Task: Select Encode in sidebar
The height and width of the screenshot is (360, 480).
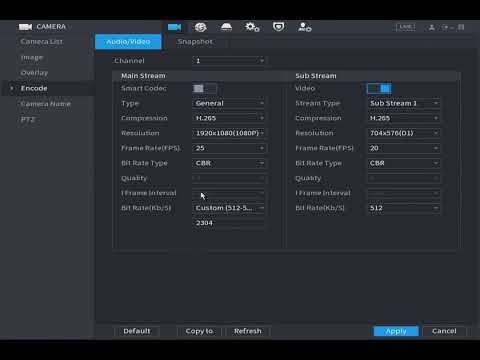Action: pyautogui.click(x=34, y=88)
